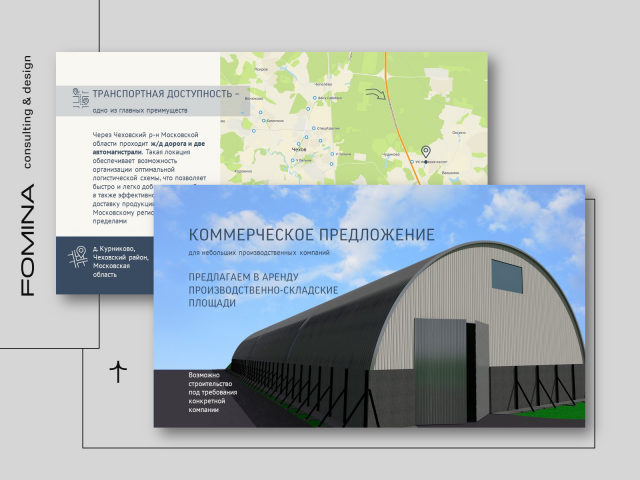
Task: Click the caption Возможно строительство под требования
Action: point(213,384)
